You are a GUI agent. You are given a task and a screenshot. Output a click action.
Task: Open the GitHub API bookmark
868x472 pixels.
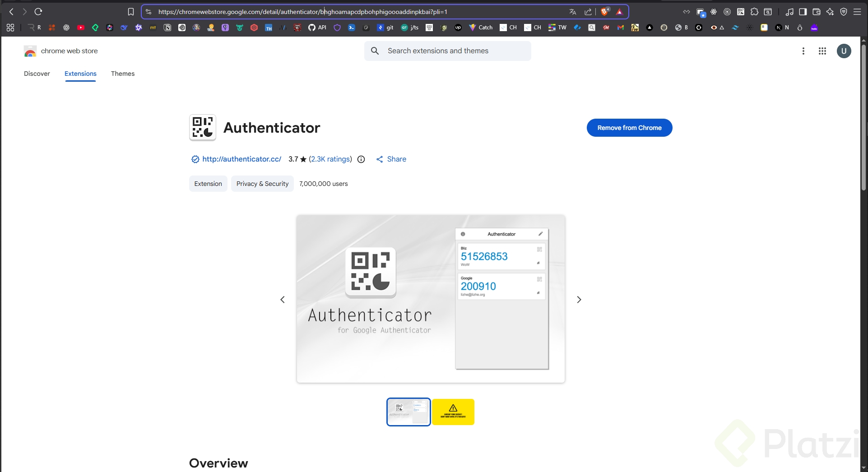point(317,28)
